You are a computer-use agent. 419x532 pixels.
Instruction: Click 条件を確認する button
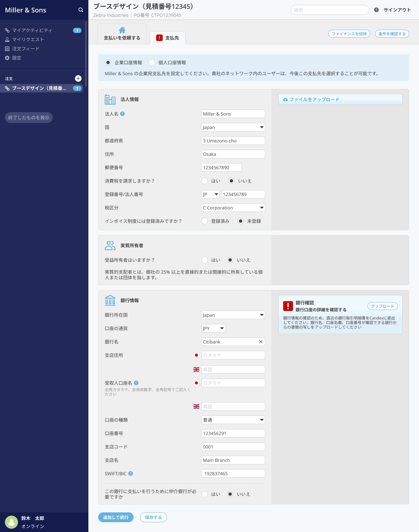(392, 34)
